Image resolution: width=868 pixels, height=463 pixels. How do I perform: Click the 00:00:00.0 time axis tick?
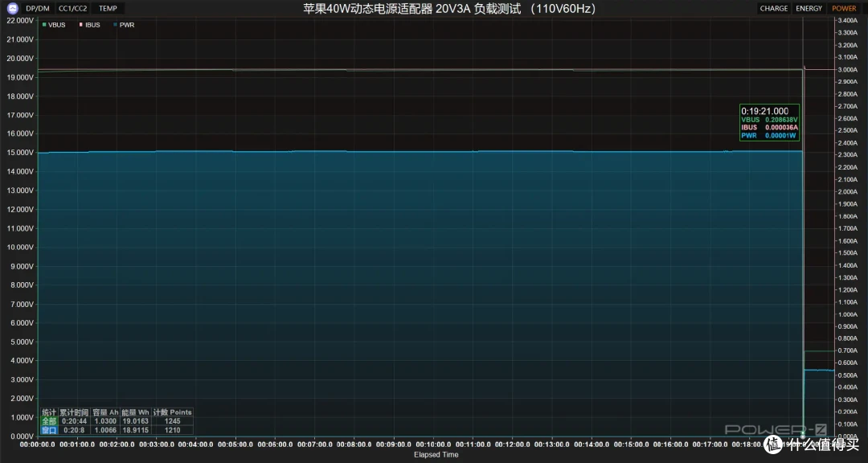[38, 445]
